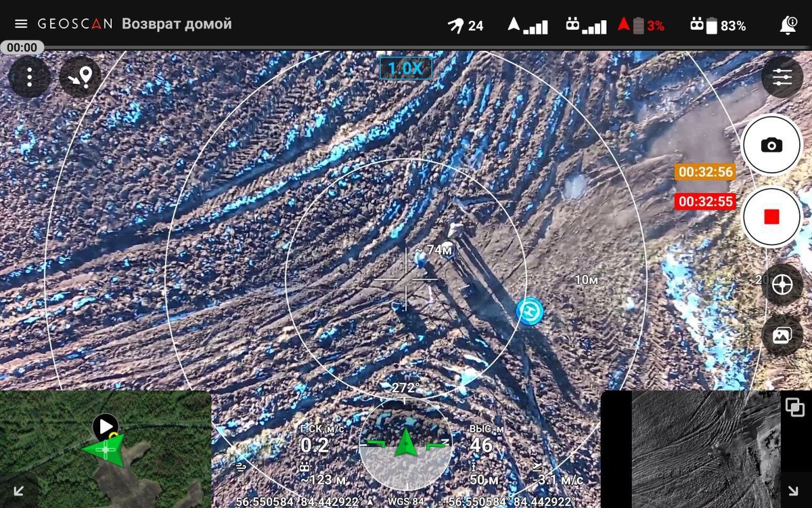
Task: Take a photo with the camera button
Action: [771, 145]
